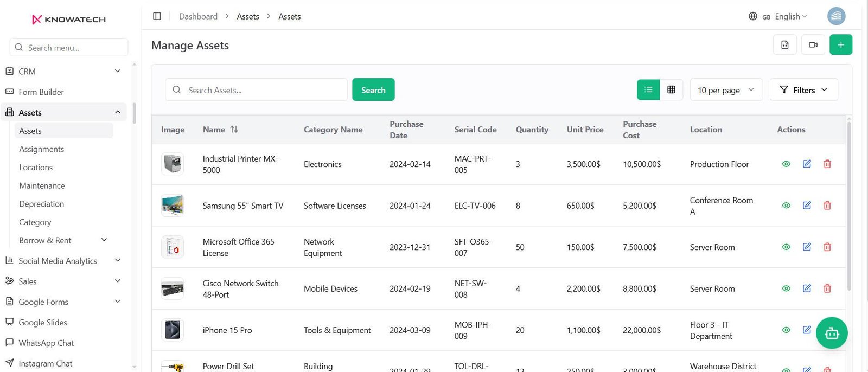868x372 pixels.
Task: Expand the CRM menu section
Action: (118, 71)
